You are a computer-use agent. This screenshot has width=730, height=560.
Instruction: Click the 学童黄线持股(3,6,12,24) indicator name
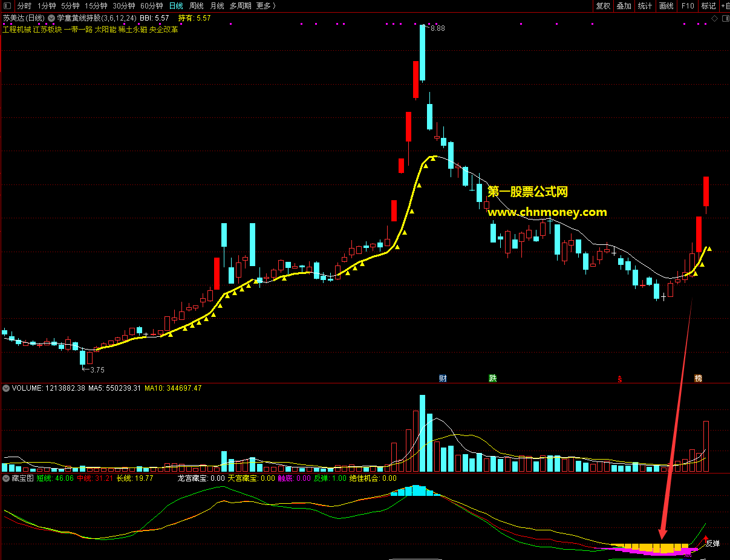(x=97, y=18)
